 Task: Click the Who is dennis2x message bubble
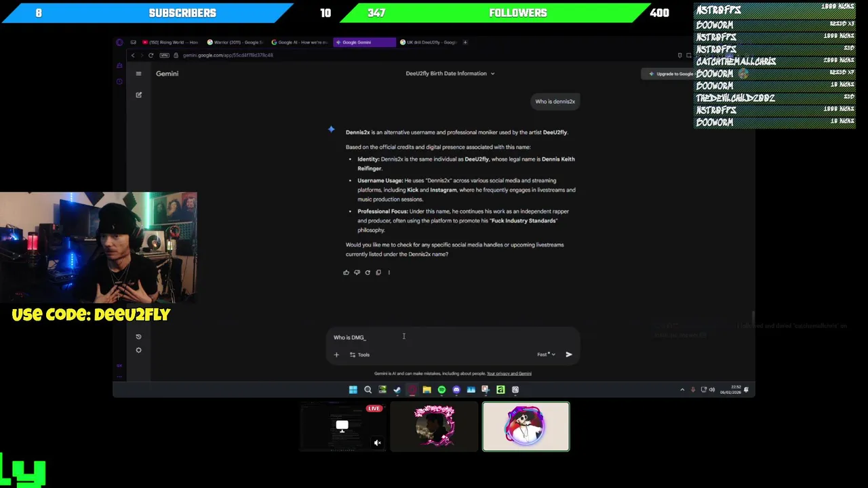coord(555,102)
